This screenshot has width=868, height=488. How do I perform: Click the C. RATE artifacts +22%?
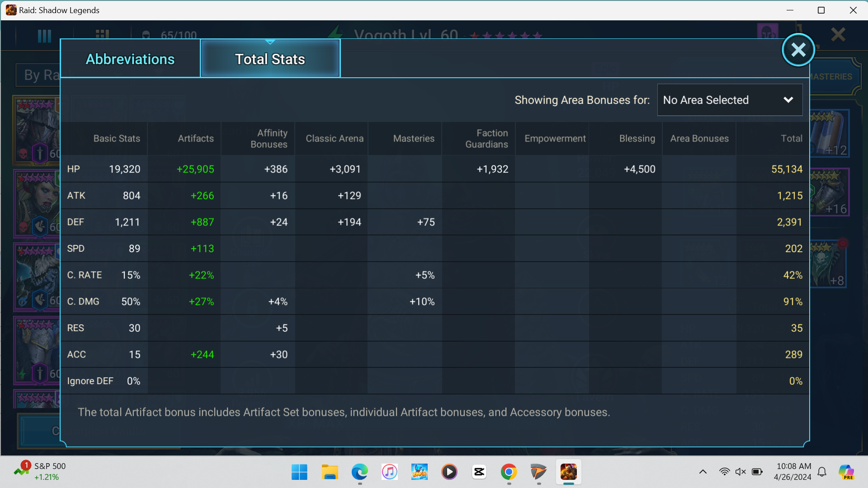pos(201,275)
